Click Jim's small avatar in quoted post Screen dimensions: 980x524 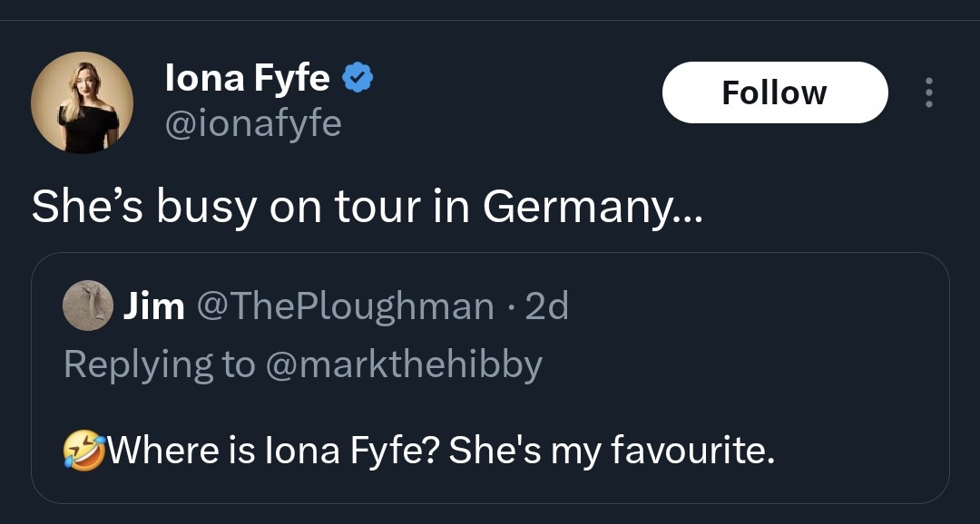(x=88, y=306)
